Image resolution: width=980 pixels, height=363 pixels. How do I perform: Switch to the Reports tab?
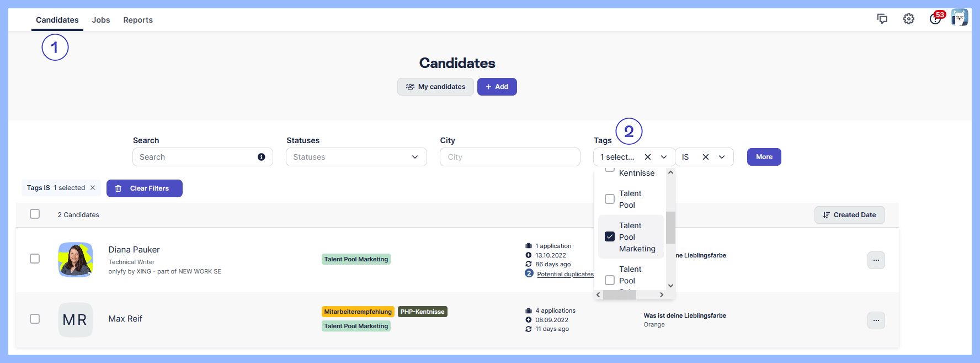point(138,20)
